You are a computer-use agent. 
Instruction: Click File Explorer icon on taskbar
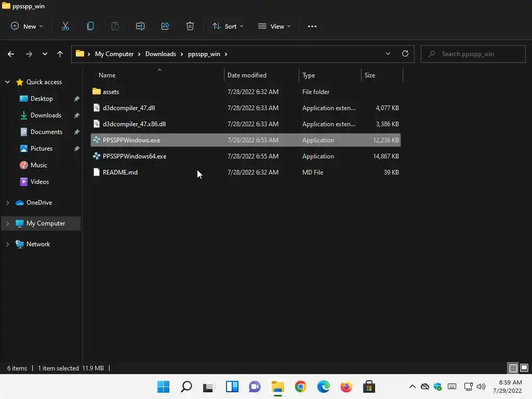click(x=277, y=387)
